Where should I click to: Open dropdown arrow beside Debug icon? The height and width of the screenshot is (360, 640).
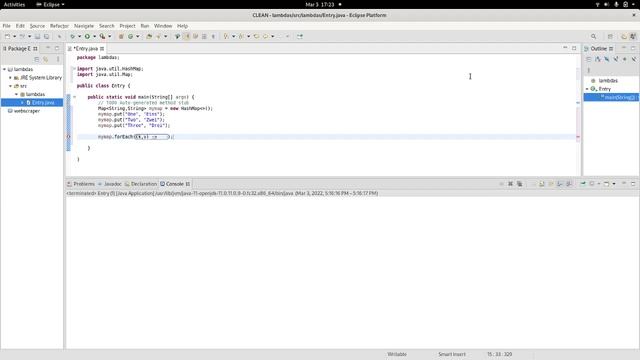coord(79,36)
